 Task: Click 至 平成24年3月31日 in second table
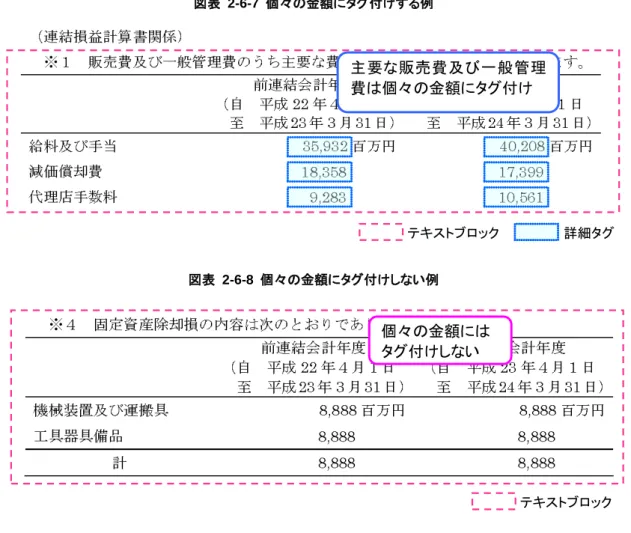(521, 387)
